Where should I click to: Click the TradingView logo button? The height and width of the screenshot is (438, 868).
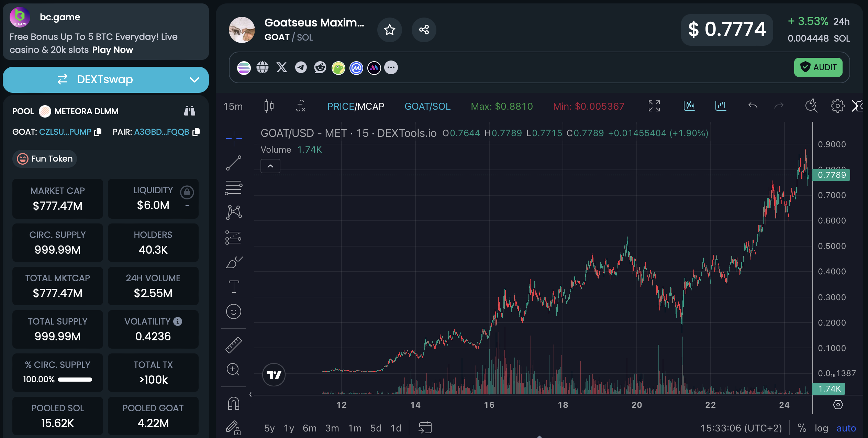coord(274,375)
